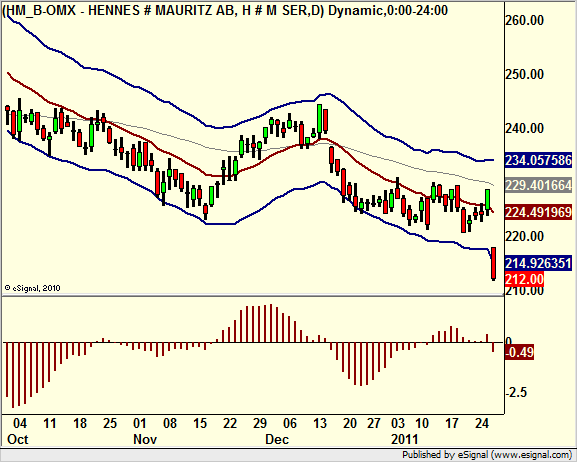
Task: Click the date label 08 on time axis
Action: point(170,423)
